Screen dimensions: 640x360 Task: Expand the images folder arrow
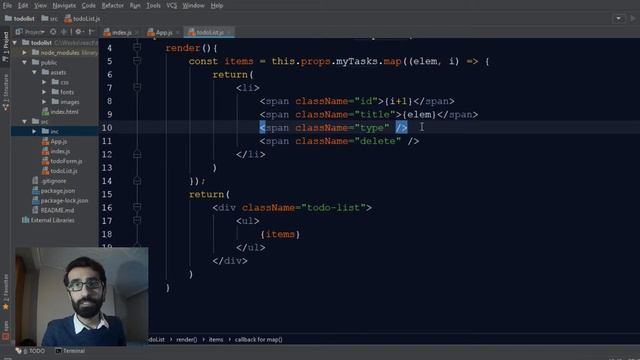(44, 102)
